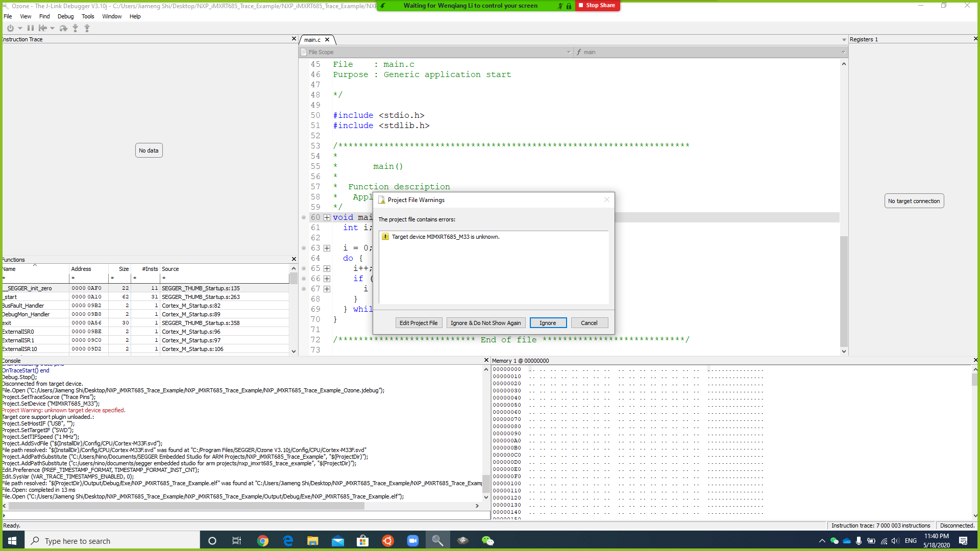Click the microphone tray icon
The height and width of the screenshot is (551, 980).
[859, 541]
